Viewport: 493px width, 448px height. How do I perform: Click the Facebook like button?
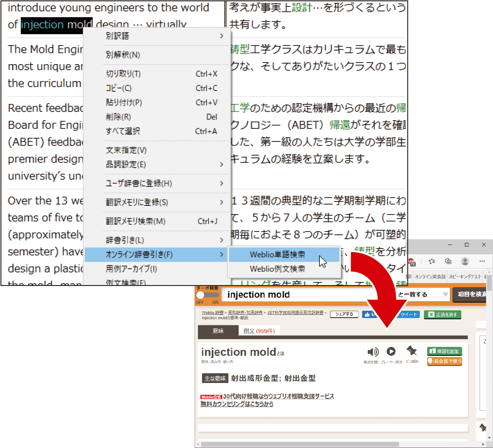pos(369,314)
